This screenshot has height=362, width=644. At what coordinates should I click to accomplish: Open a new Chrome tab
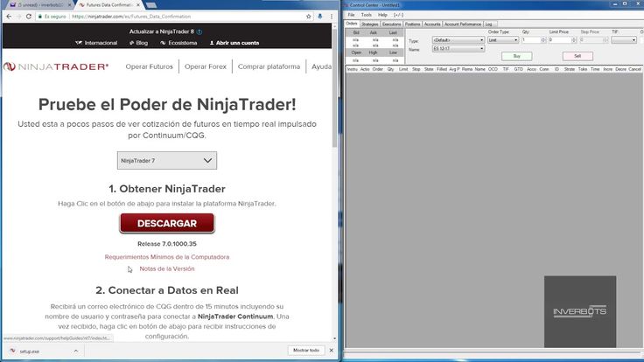point(150,5)
